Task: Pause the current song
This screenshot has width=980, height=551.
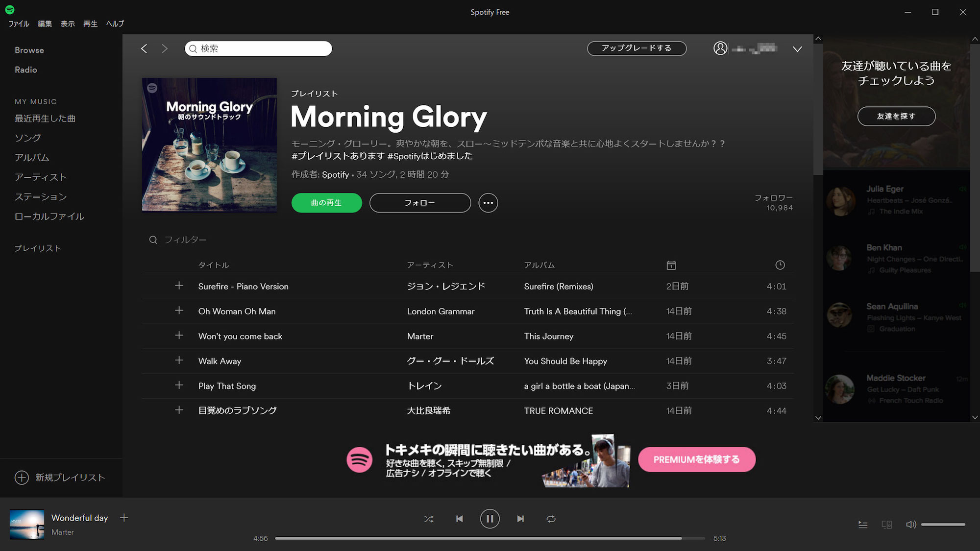Action: (x=490, y=519)
